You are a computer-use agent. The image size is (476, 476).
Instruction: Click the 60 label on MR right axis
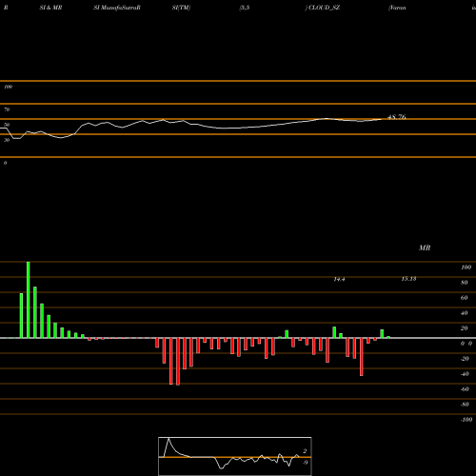465,298
